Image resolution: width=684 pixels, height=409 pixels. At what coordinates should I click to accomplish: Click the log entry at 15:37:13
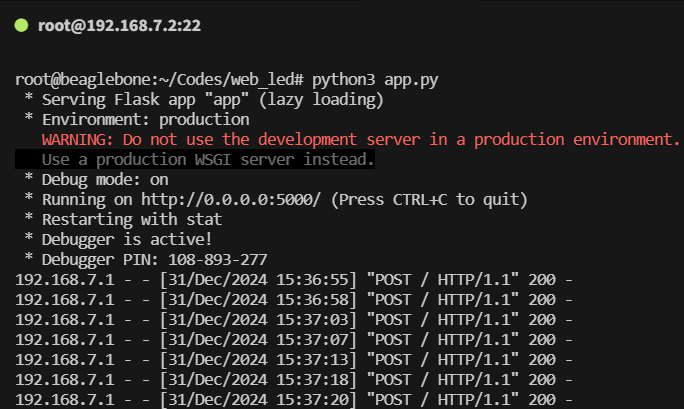point(294,360)
